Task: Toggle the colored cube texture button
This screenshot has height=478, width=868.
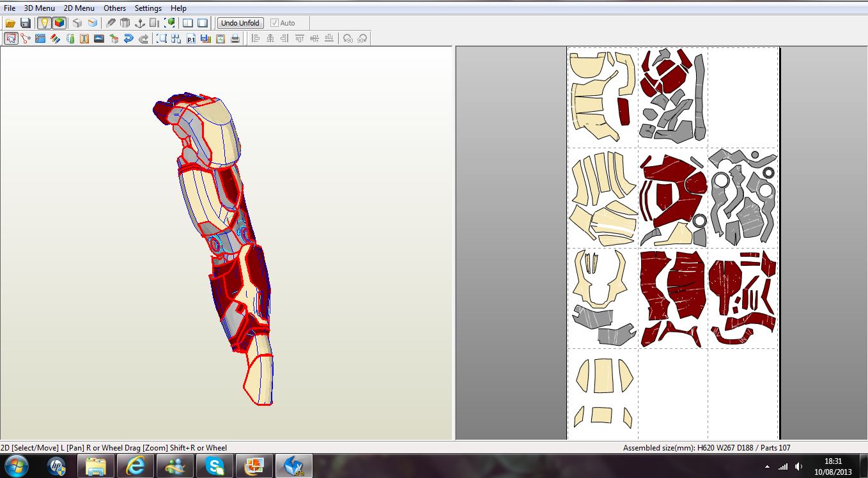Action: [x=59, y=23]
